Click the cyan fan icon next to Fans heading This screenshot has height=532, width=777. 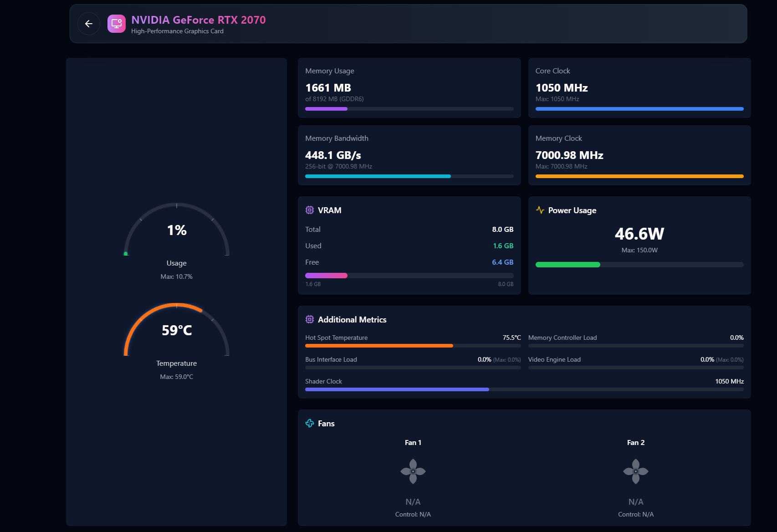tap(310, 423)
